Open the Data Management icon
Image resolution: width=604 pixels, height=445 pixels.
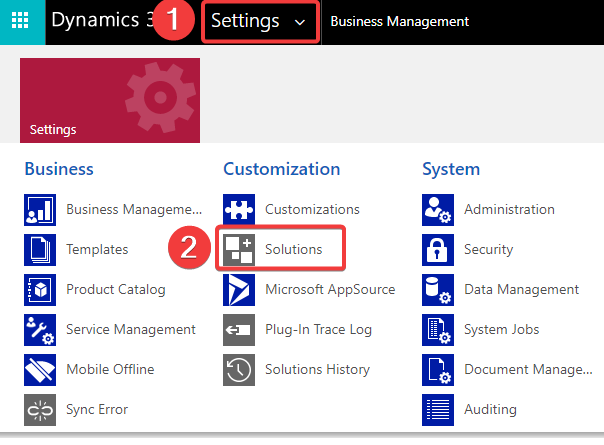(x=438, y=290)
